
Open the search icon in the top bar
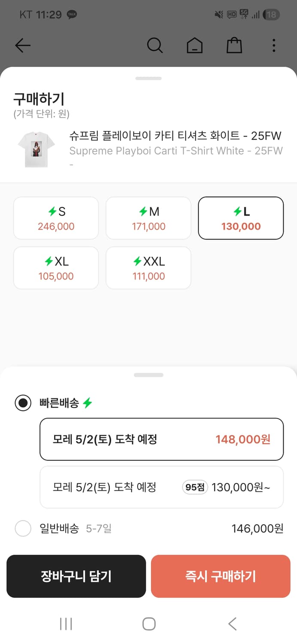(x=155, y=45)
